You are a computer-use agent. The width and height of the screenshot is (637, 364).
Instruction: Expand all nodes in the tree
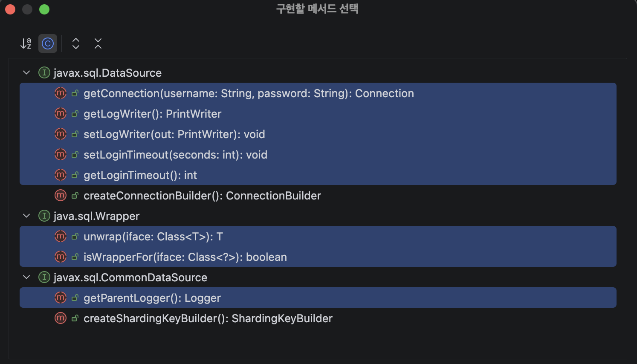pos(76,43)
